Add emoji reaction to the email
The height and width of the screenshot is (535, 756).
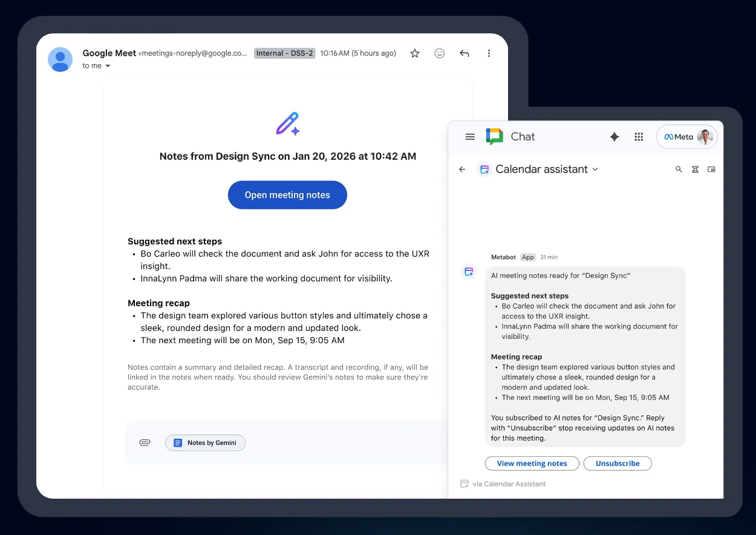[x=440, y=53]
